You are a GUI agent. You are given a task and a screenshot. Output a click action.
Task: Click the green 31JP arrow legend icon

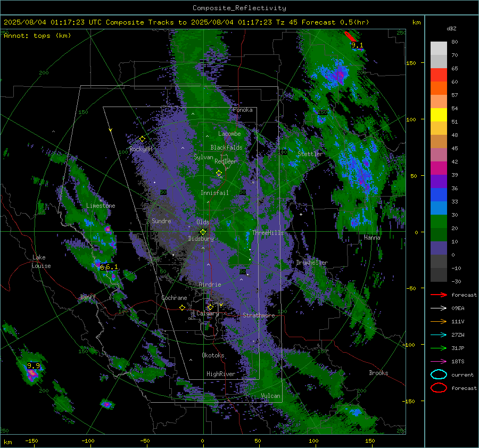439,348
